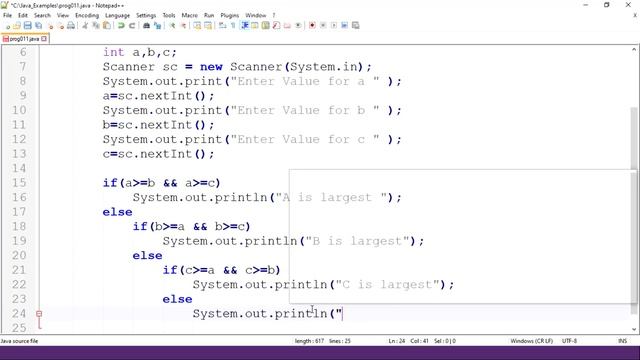Screen dimensions: 640x360
Task: Click the Zoom Out toolbar icon
Action: [183, 26]
